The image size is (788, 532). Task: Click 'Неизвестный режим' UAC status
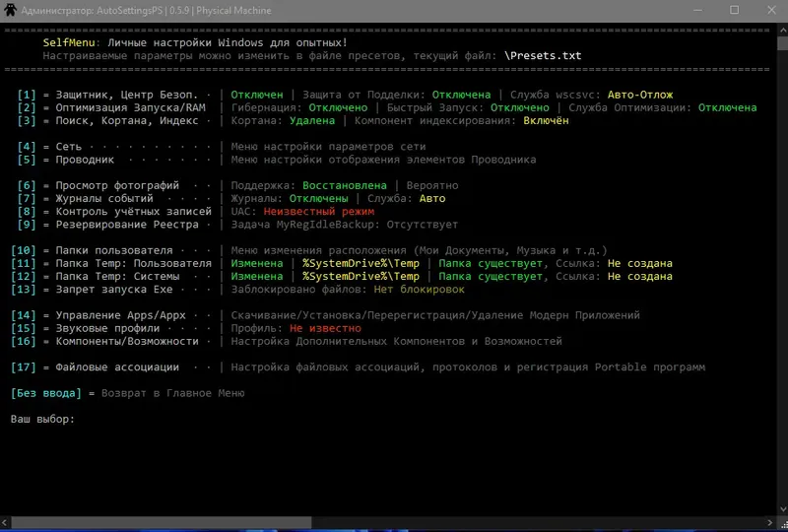click(x=318, y=212)
